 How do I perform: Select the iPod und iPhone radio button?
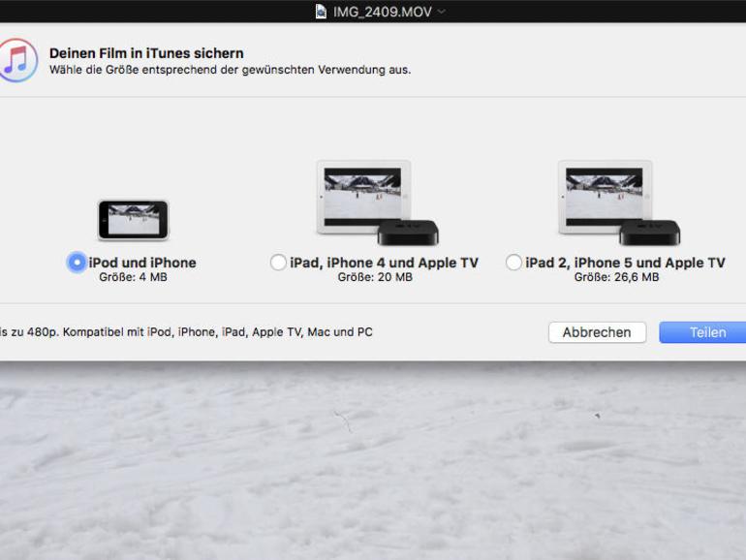click(77, 263)
